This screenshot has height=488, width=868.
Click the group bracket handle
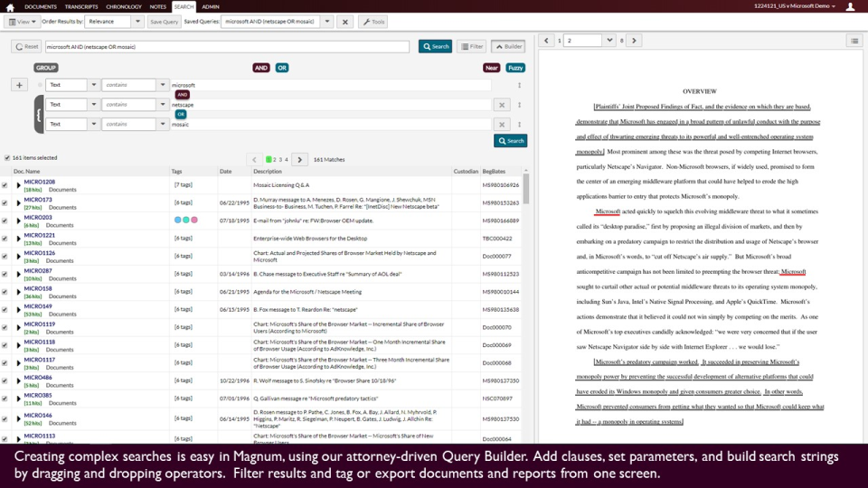[x=39, y=115]
